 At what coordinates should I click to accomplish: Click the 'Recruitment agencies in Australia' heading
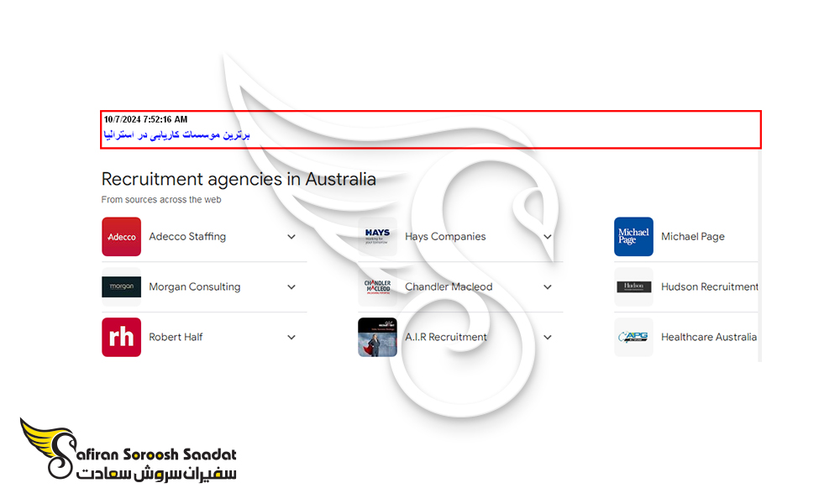click(239, 179)
